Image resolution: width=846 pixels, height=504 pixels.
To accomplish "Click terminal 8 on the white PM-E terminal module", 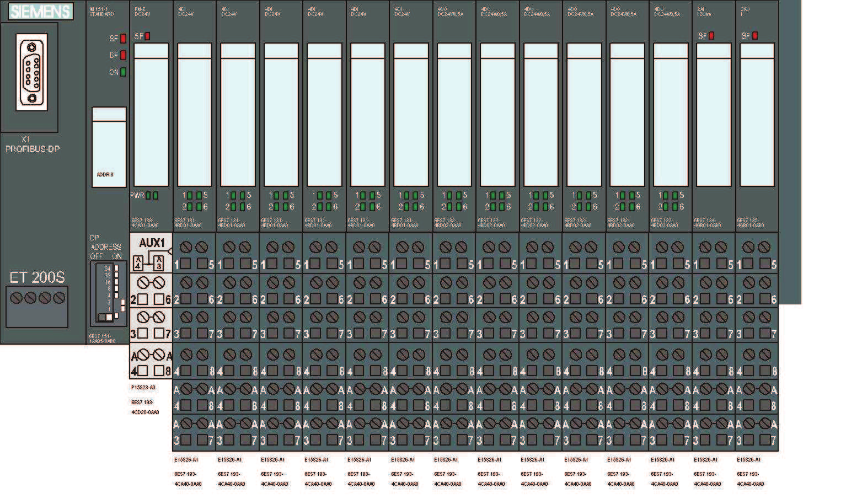I will pos(159,371).
